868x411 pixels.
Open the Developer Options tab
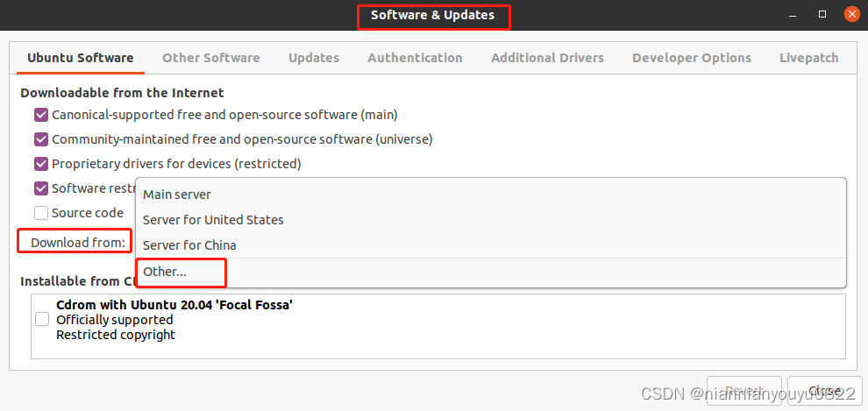click(x=692, y=58)
